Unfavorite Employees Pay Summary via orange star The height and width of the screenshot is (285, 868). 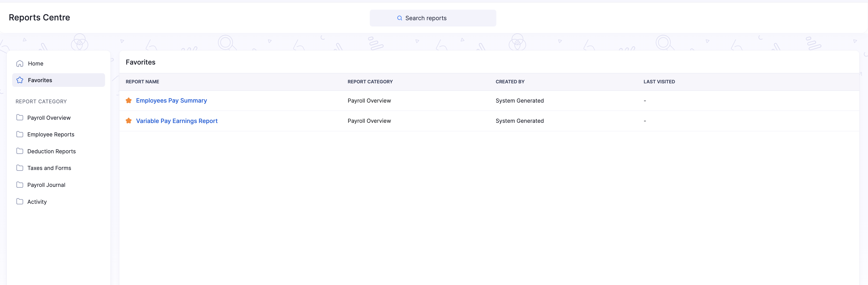[x=129, y=100]
